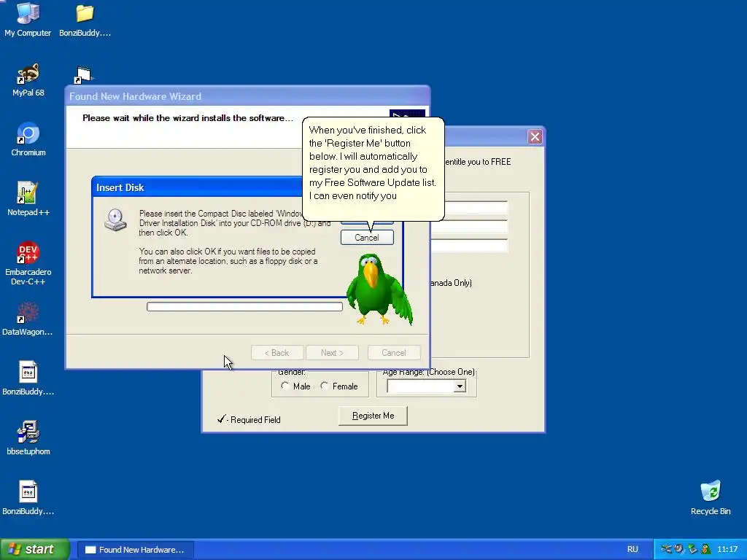Select BonziBuddy file icon directly below bbsetuphom
Viewport: 747px width, 560px height.
(x=28, y=498)
